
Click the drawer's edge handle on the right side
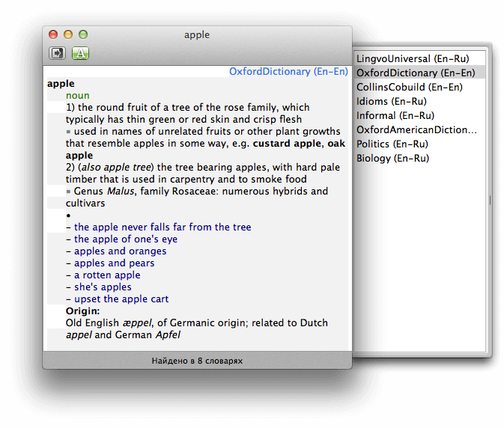click(490, 201)
